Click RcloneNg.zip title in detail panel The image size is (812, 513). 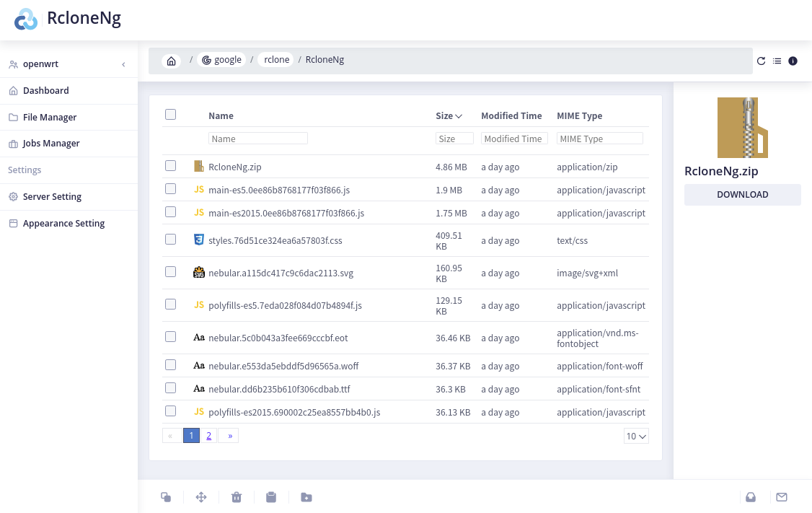point(721,171)
